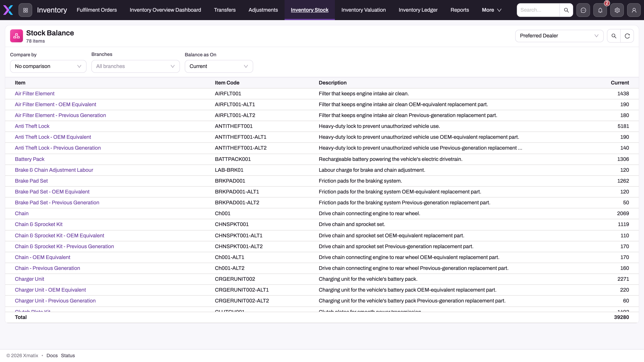Switch to Adjustments tab
Image resolution: width=644 pixels, height=362 pixels.
(x=263, y=10)
